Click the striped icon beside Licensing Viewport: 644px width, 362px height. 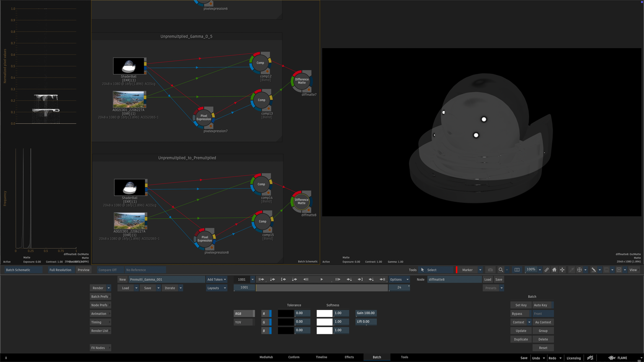[x=590, y=358]
